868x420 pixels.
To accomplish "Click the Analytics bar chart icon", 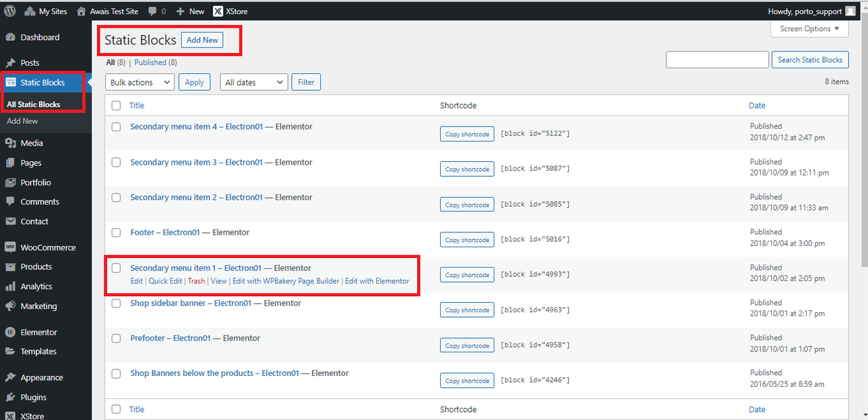I will pyautogui.click(x=10, y=287).
